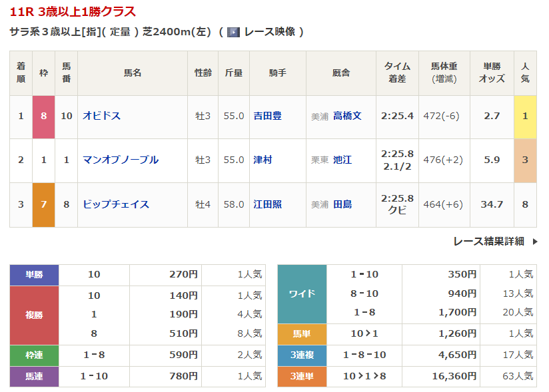Image resolution: width=549 pixels, height=392 pixels.
Task: Click the race title 11R 3歳以上1勝クラス
Action: 73,12
